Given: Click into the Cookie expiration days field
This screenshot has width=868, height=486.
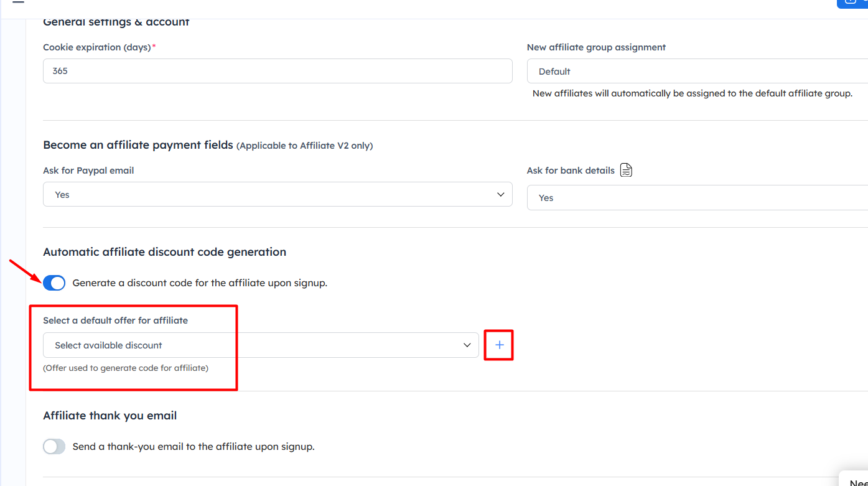Looking at the screenshot, I should pos(277,72).
